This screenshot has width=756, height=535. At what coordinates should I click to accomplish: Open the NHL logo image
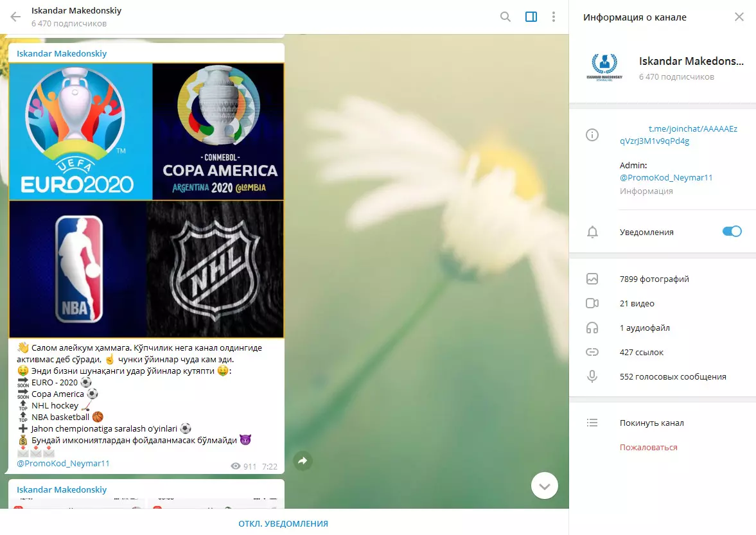[x=215, y=269]
